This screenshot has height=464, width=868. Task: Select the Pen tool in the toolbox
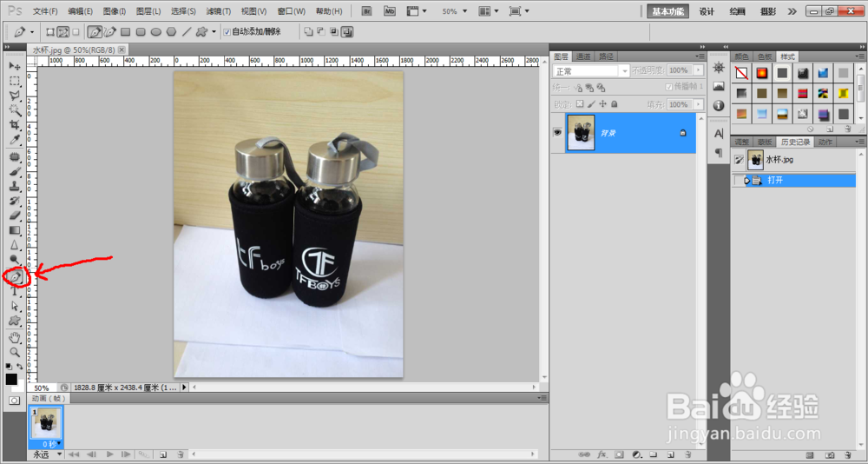click(16, 276)
